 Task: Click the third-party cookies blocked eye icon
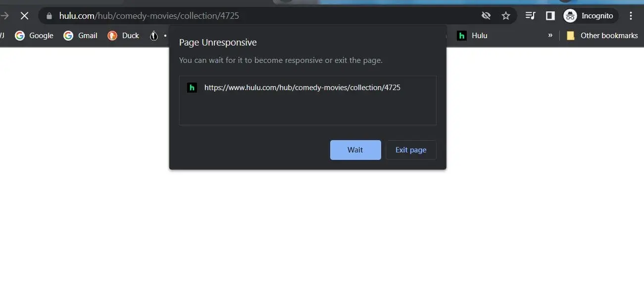click(x=486, y=16)
